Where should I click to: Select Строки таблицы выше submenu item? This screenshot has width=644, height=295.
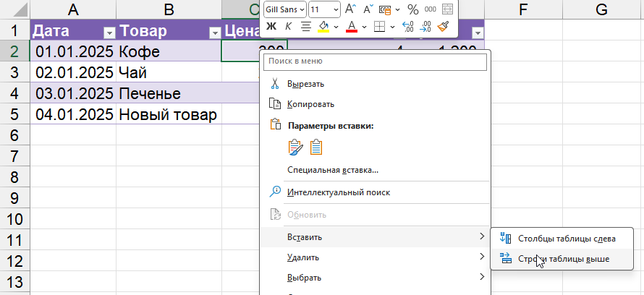pos(564,258)
